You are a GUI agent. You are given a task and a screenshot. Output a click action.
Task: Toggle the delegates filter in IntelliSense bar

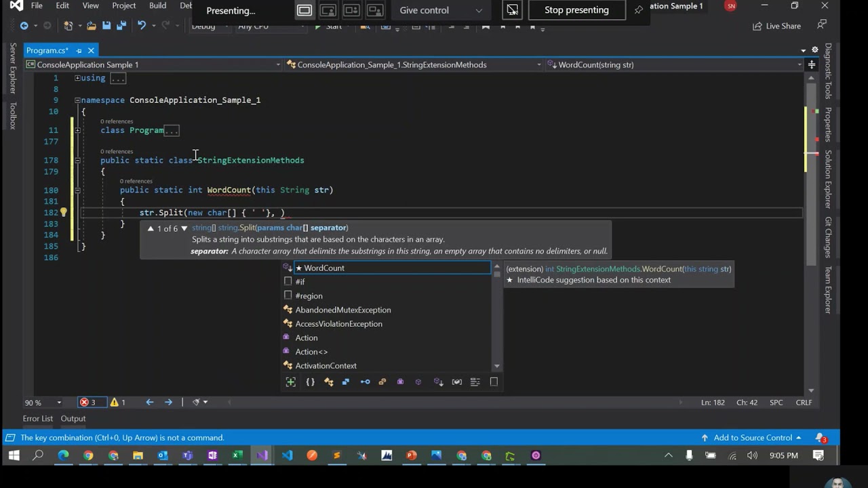[400, 382]
